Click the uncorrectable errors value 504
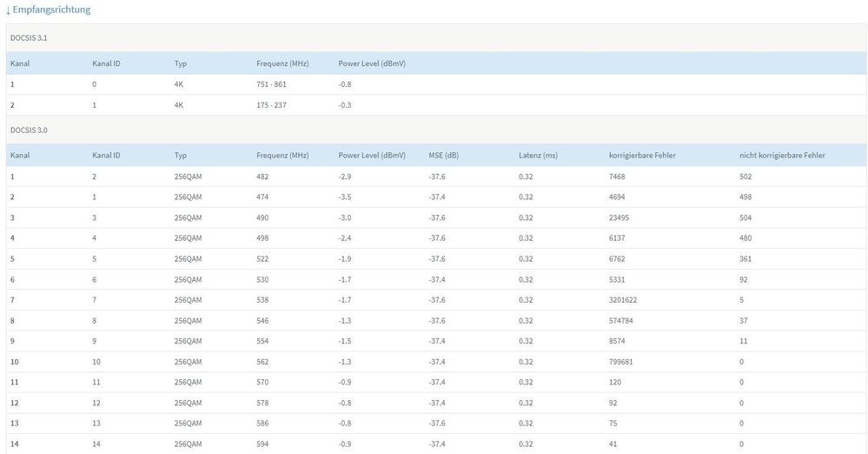 (x=745, y=217)
